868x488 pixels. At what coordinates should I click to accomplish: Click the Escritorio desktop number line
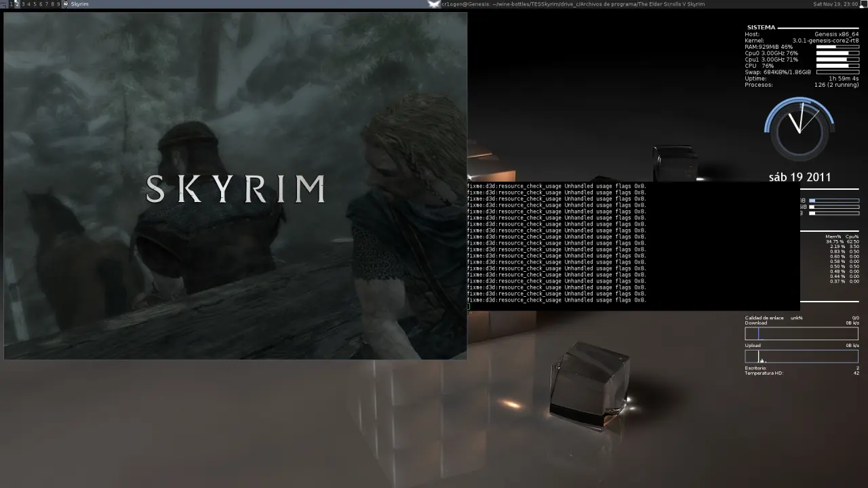[802, 368]
